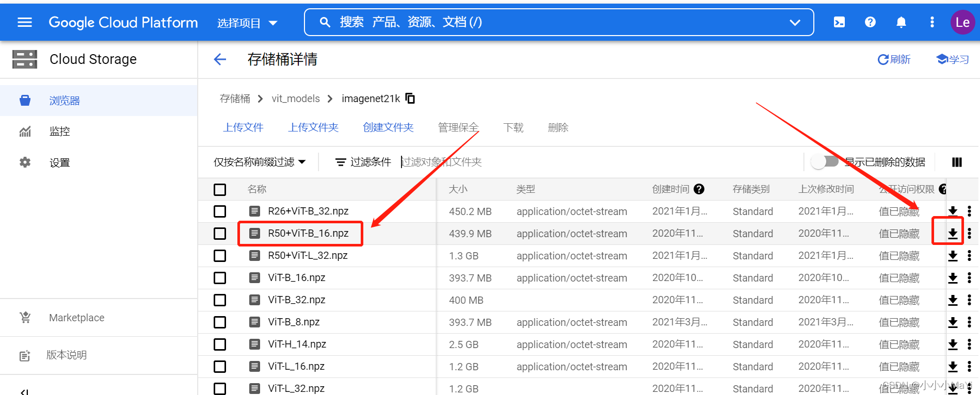
Task: Download ViT-B_8.npz file
Action: pyautogui.click(x=953, y=322)
